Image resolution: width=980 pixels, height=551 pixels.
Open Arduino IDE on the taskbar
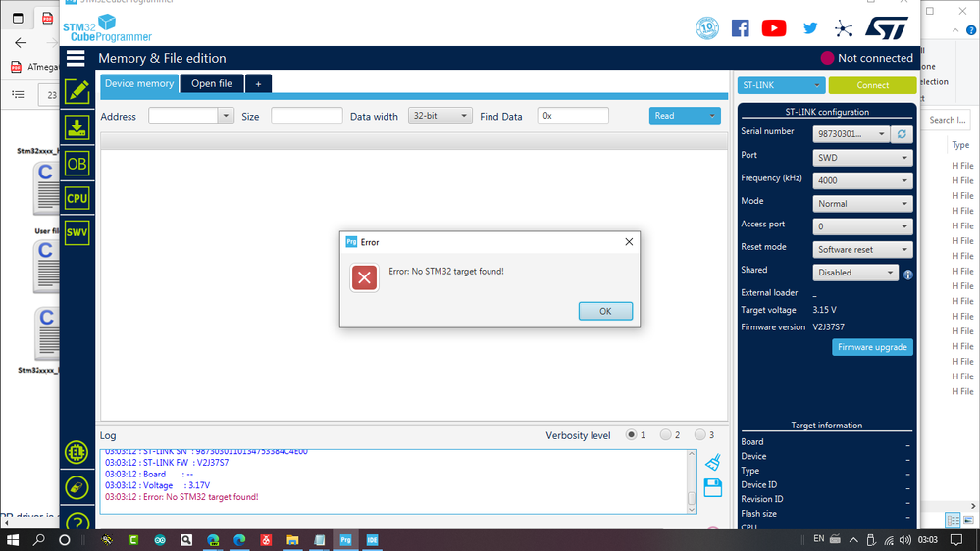click(160, 540)
